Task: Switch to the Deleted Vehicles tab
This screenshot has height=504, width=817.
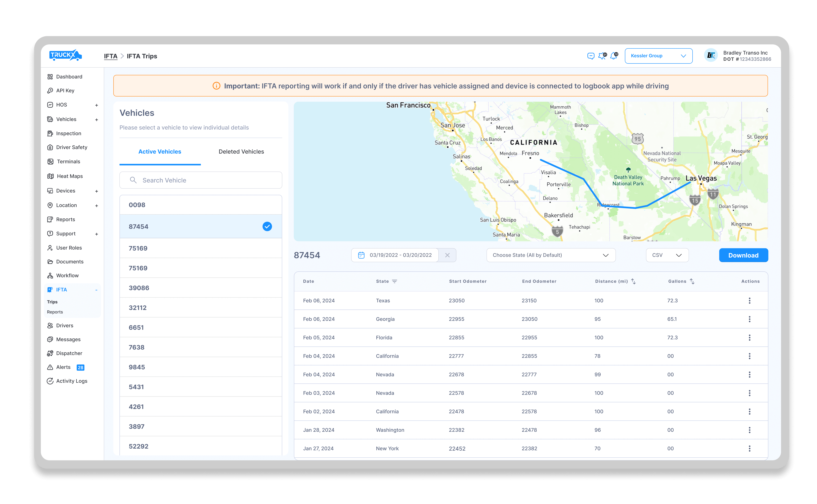Action: 241,152
